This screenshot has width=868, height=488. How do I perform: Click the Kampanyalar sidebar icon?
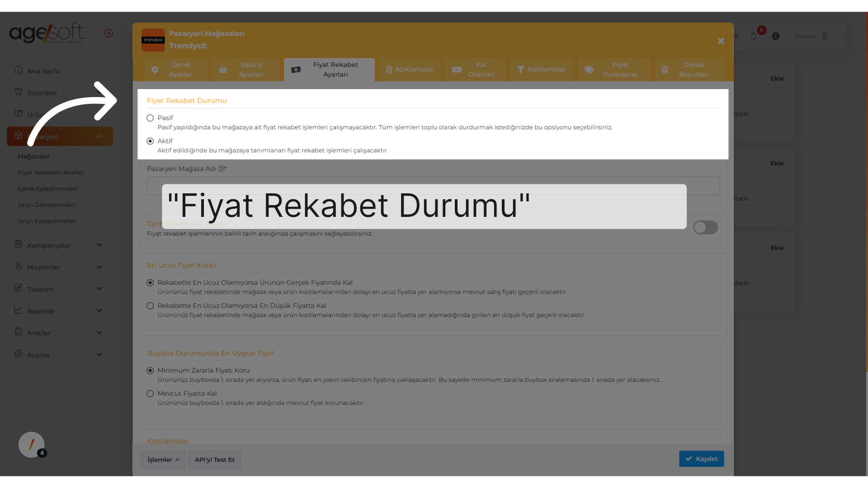coord(18,244)
